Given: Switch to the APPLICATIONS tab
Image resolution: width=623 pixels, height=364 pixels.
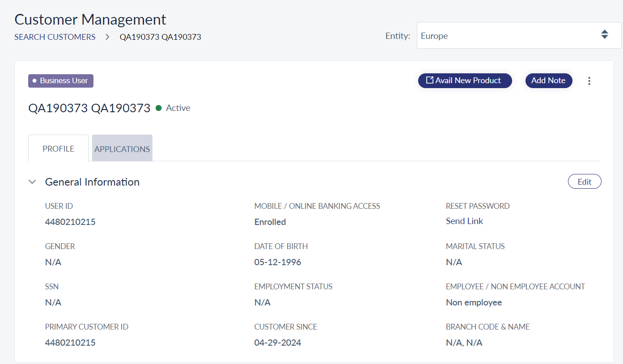Looking at the screenshot, I should click(122, 148).
